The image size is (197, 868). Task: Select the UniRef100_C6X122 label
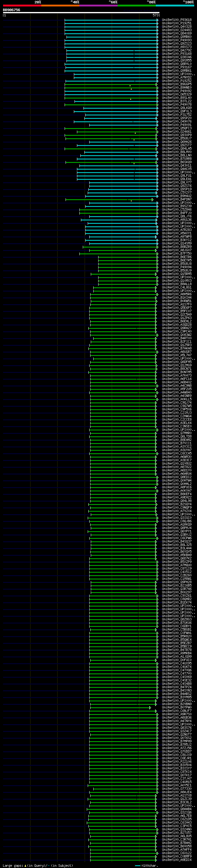pos(176,853)
